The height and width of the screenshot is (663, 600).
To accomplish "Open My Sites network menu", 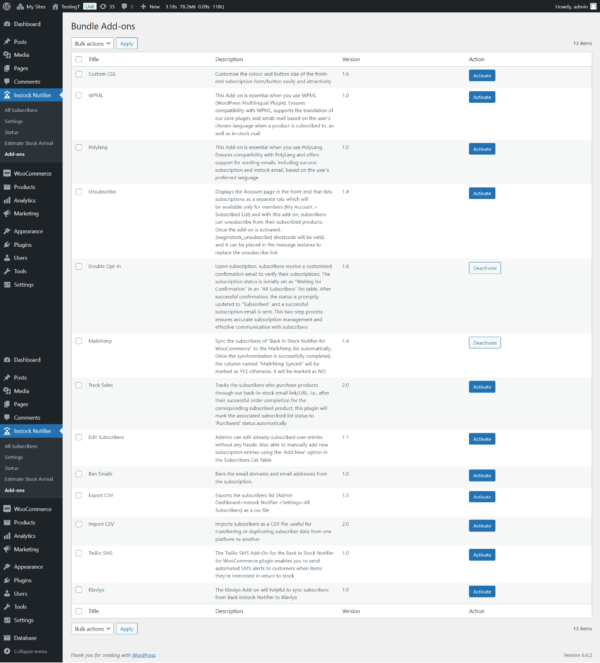I will [x=31, y=6].
